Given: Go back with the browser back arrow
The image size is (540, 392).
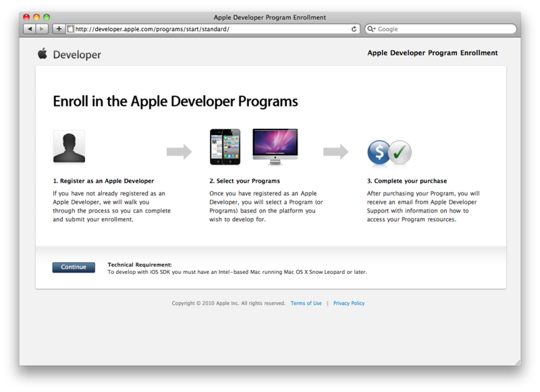Looking at the screenshot, I should tap(30, 29).
